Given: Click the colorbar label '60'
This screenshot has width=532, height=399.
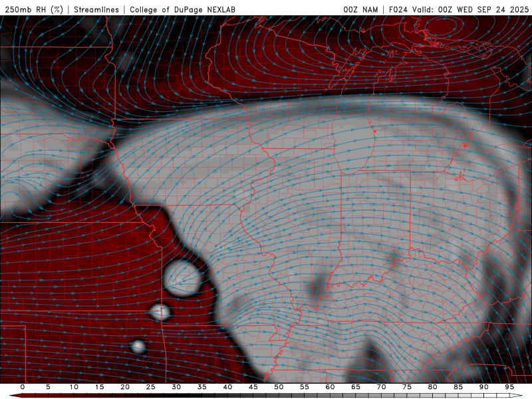Looking at the screenshot, I should pyautogui.click(x=330, y=387).
